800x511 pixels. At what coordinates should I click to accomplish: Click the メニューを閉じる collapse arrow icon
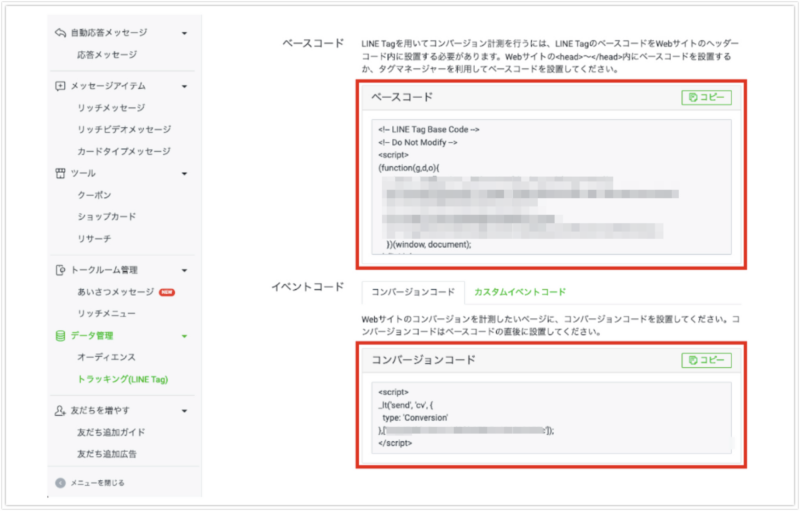[60, 483]
